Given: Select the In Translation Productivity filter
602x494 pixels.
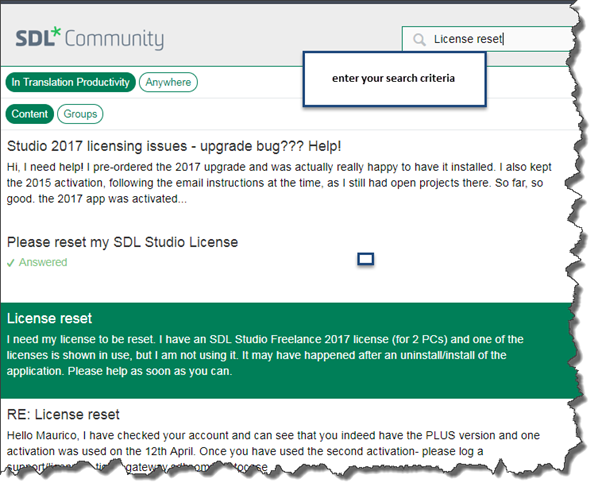Looking at the screenshot, I should pyautogui.click(x=71, y=82).
